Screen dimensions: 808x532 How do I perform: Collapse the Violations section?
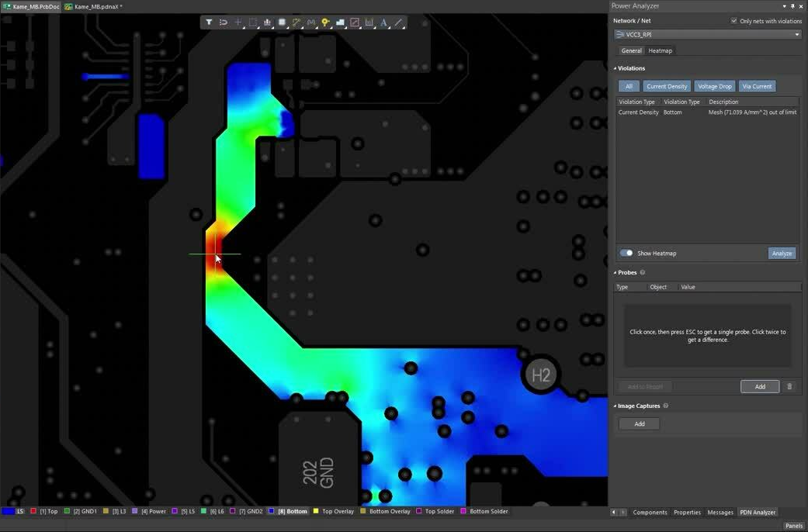[614, 68]
